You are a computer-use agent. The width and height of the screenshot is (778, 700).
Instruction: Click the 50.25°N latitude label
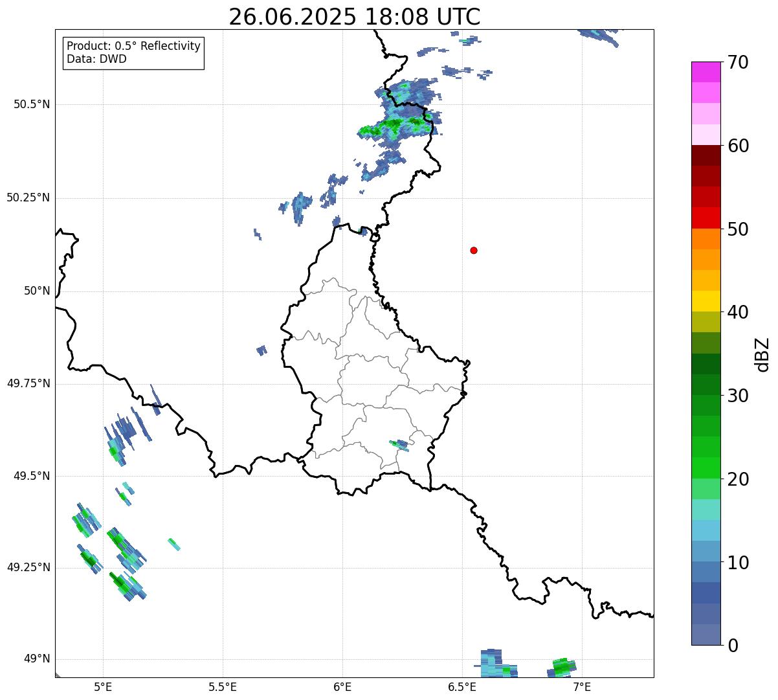[x=28, y=198]
